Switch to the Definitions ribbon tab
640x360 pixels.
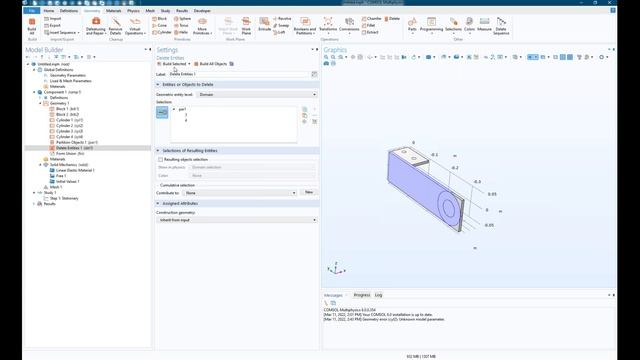[x=69, y=11]
